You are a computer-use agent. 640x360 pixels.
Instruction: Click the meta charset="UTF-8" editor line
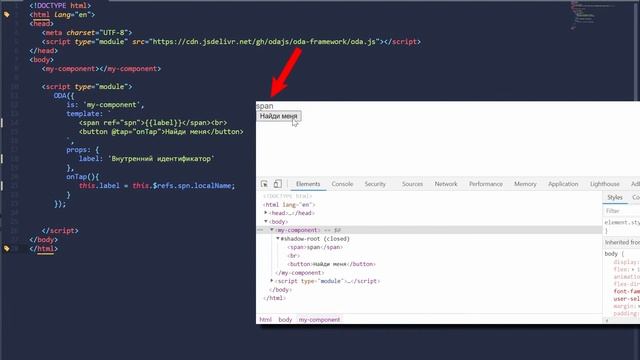point(87,33)
